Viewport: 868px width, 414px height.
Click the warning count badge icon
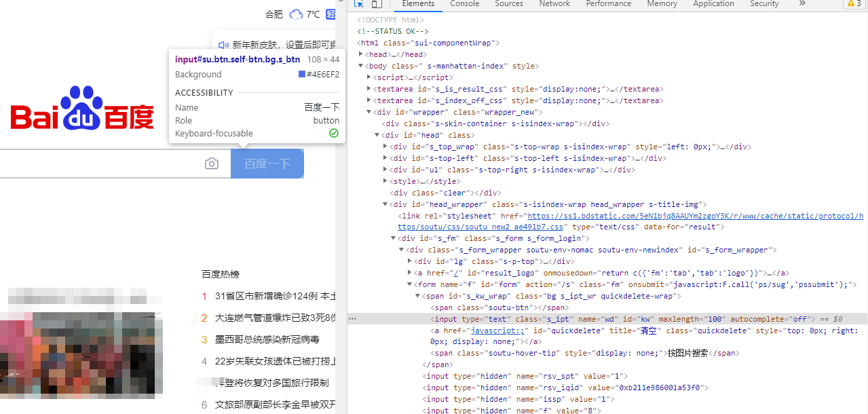click(x=854, y=3)
